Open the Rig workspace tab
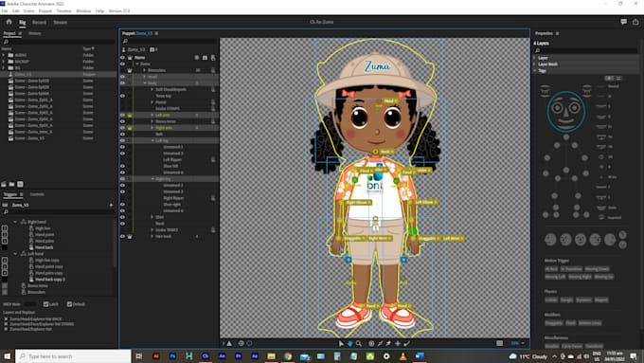This screenshot has height=363, width=644. click(x=22, y=22)
